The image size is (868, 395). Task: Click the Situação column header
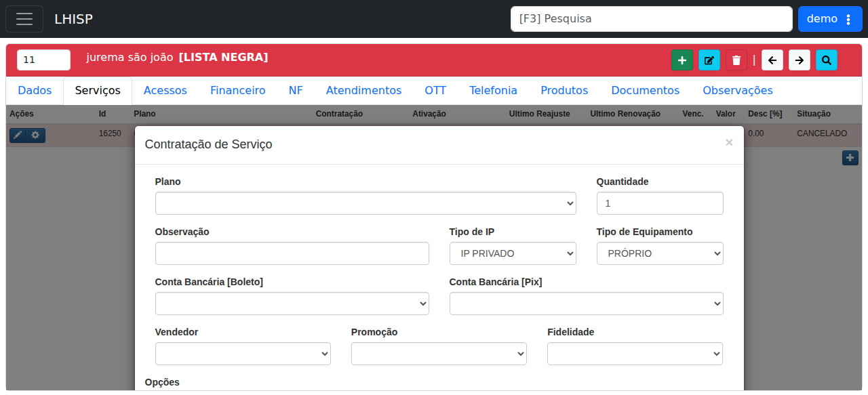point(814,114)
